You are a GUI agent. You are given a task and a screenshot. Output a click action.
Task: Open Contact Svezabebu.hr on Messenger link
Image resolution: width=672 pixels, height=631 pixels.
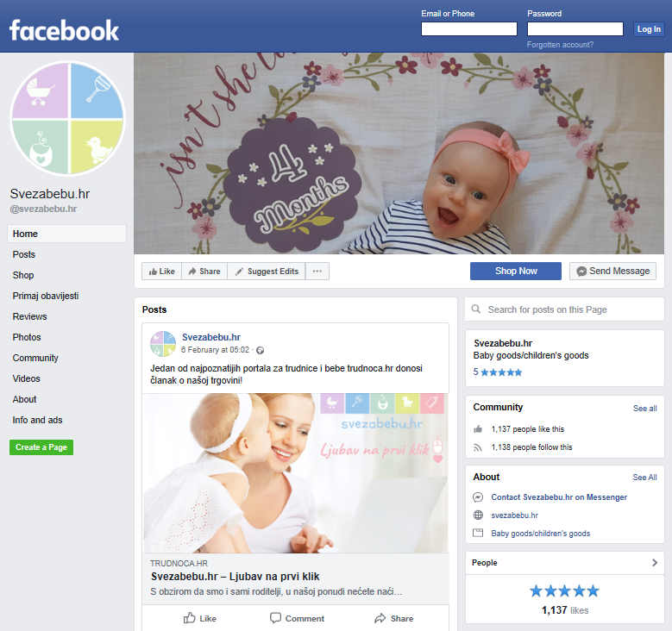coord(559,497)
